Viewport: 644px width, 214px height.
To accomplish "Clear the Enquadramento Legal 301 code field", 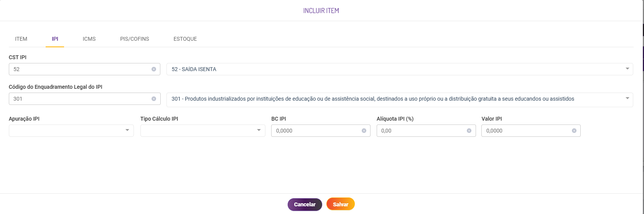I will click(154, 99).
